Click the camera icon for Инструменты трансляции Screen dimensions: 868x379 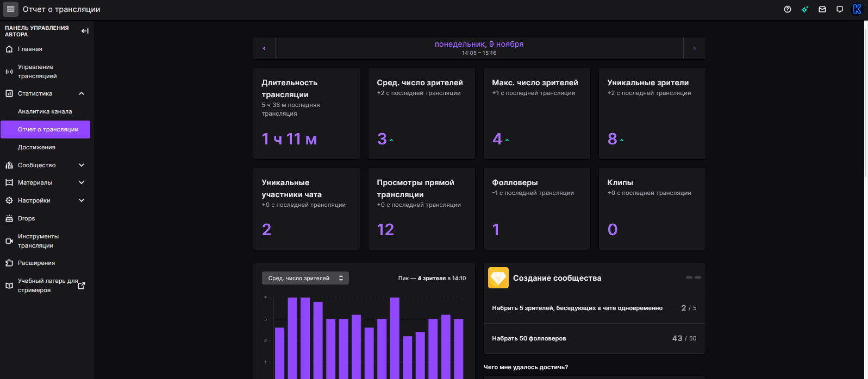click(x=9, y=241)
